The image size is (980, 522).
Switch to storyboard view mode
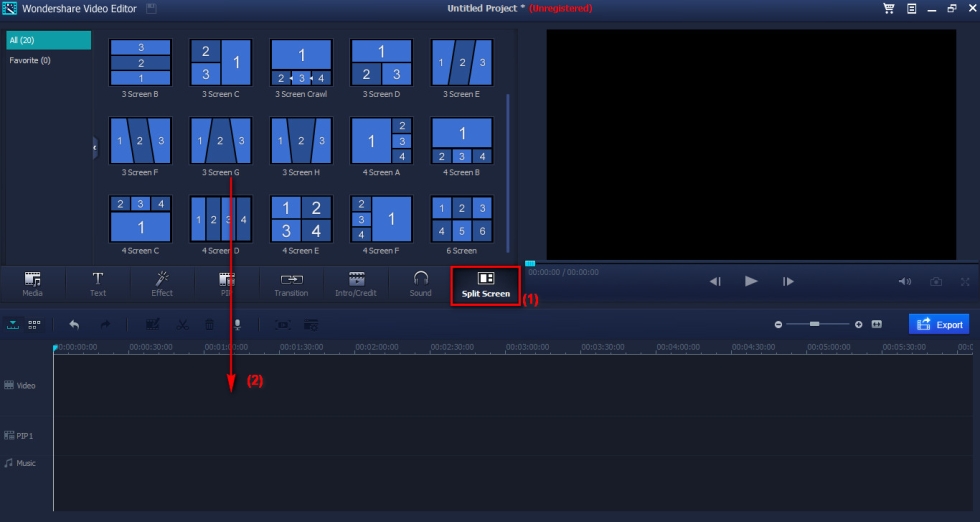tap(34, 325)
